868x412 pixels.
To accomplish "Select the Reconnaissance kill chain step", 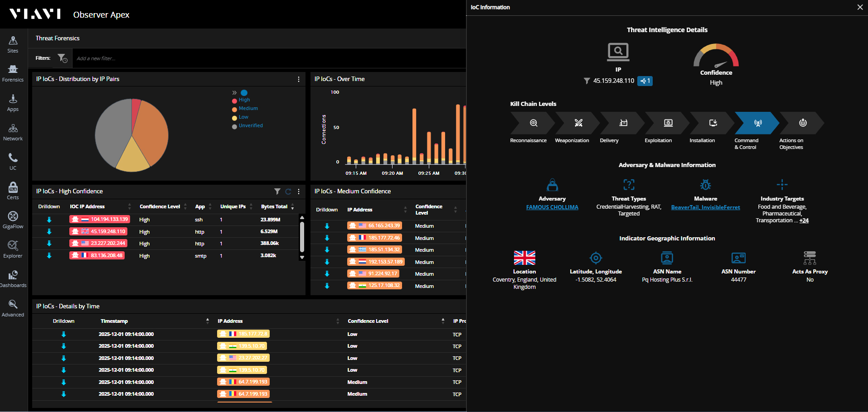I will 533,123.
